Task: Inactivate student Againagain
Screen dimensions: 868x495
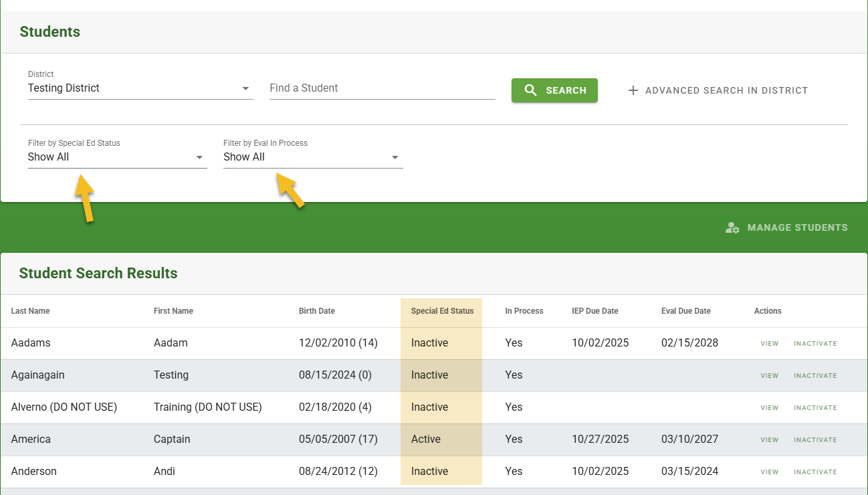Action: click(815, 376)
